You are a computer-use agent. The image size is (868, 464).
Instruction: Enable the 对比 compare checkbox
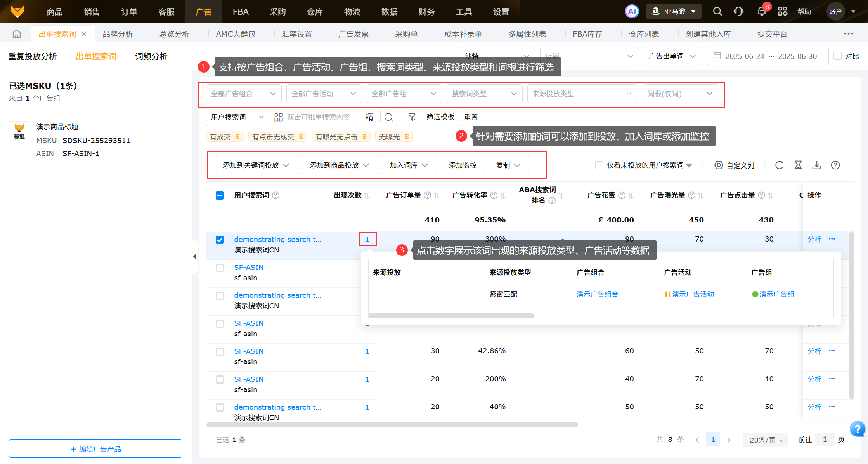click(838, 56)
